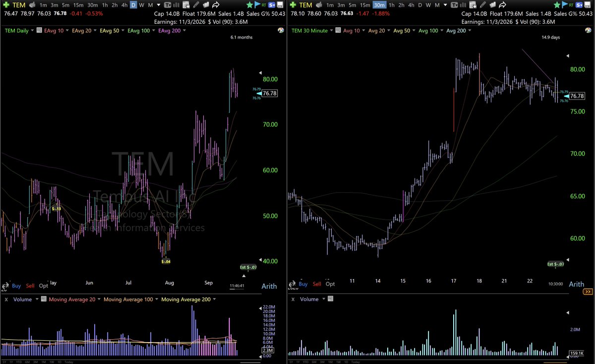Screen dimensions: 595x364
Task: Select pencil drawing tool on left chart
Action: [196, 5]
